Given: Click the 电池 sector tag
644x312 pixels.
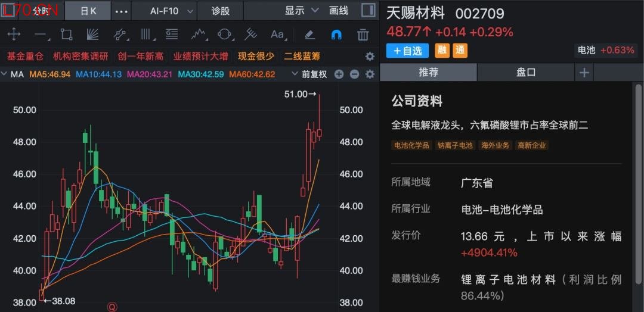Looking at the screenshot, I should (587, 51).
